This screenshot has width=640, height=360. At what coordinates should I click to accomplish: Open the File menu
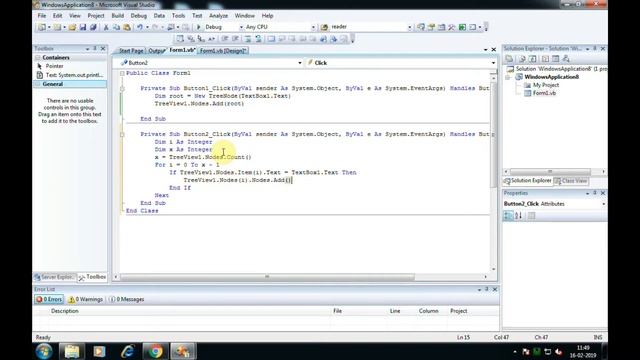click(x=42, y=16)
